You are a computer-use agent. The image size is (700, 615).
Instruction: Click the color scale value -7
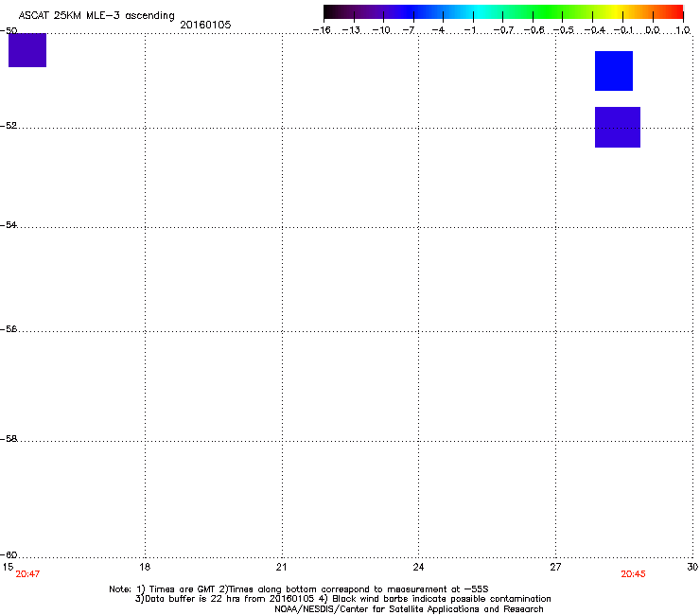click(x=409, y=30)
